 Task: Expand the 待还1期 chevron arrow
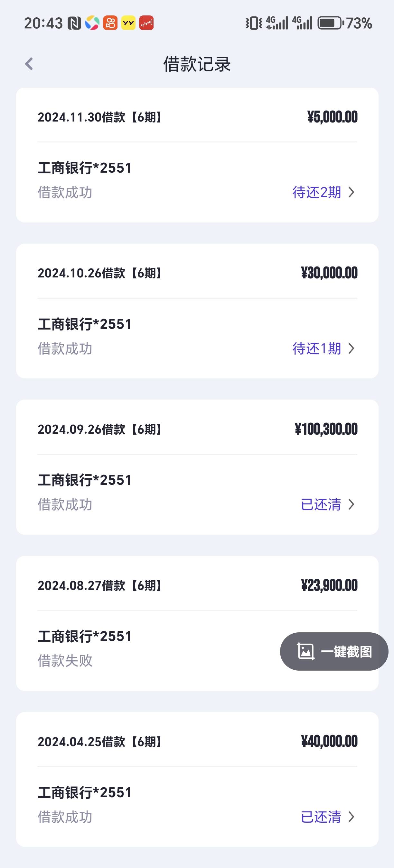(352, 348)
